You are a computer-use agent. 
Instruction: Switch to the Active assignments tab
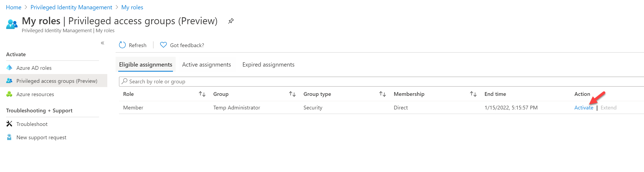(207, 64)
